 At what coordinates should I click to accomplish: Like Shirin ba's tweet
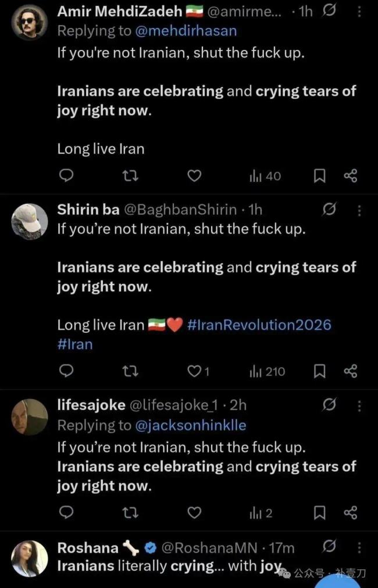[x=195, y=371]
